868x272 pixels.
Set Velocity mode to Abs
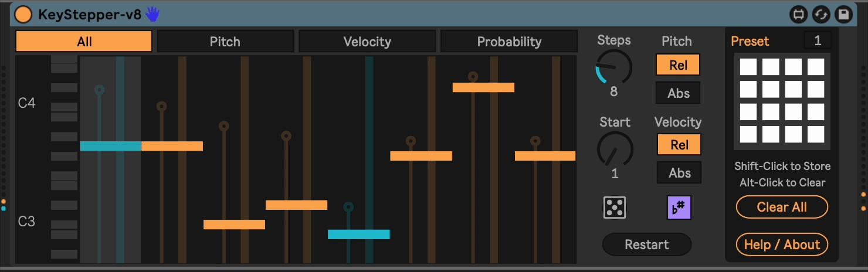point(679,173)
